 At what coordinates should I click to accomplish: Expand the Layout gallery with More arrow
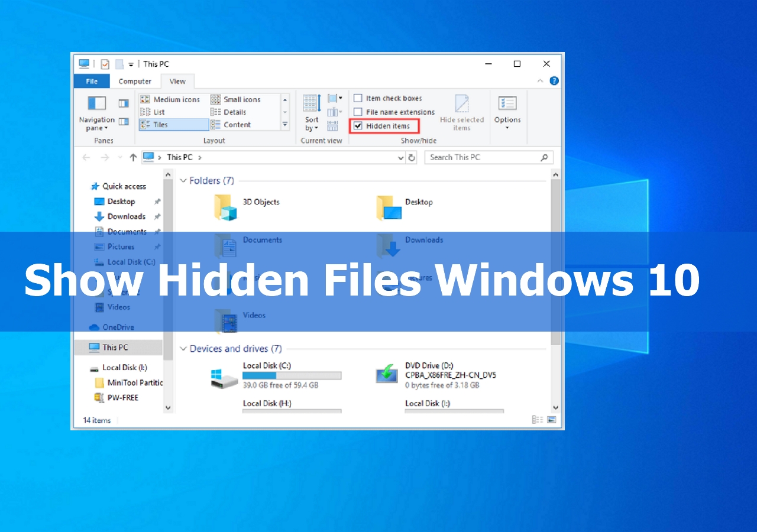tap(285, 125)
